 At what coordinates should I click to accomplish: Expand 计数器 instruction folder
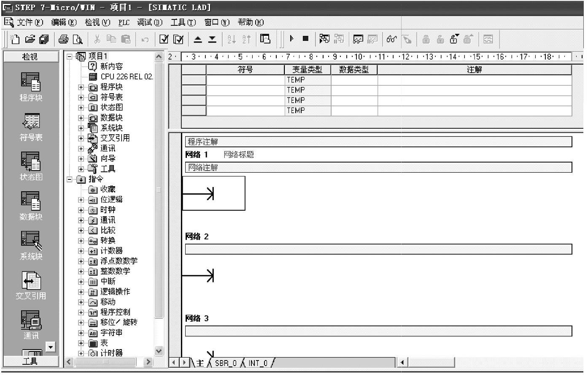point(81,251)
